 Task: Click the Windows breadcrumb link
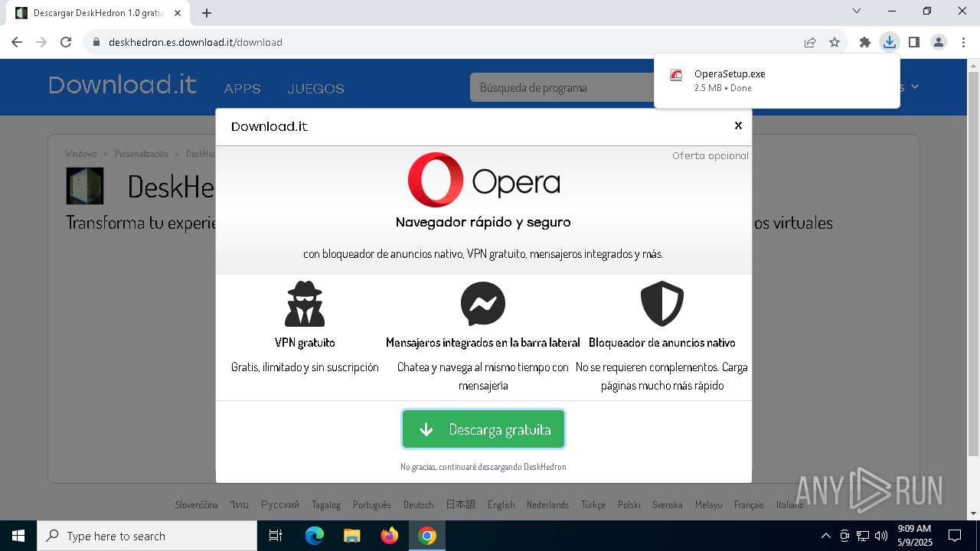[x=81, y=154]
